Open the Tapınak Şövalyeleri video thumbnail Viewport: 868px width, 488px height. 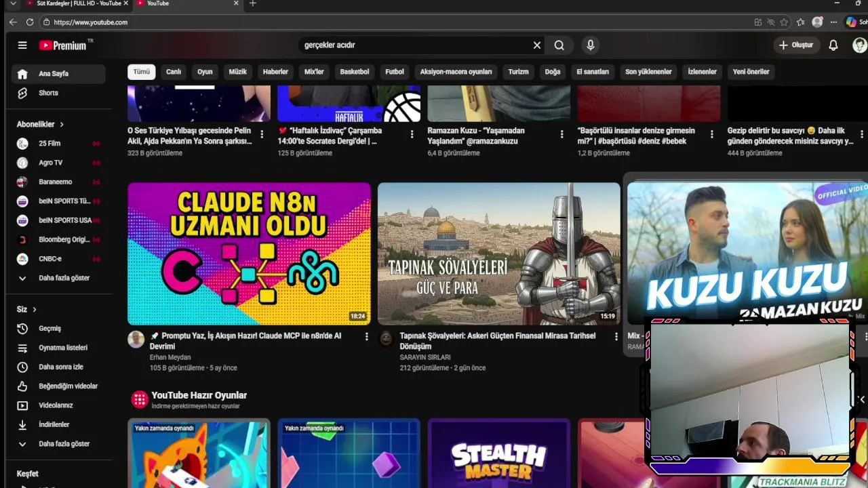498,253
